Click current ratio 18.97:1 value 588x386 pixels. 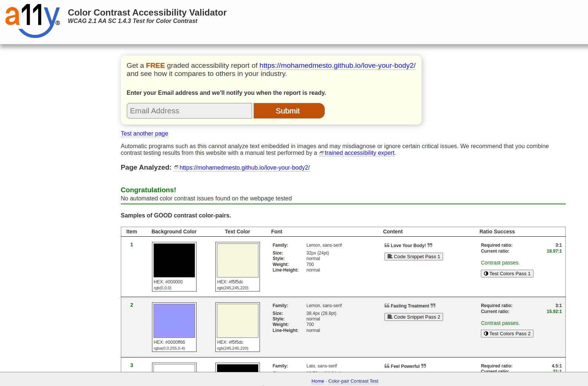pyautogui.click(x=554, y=251)
